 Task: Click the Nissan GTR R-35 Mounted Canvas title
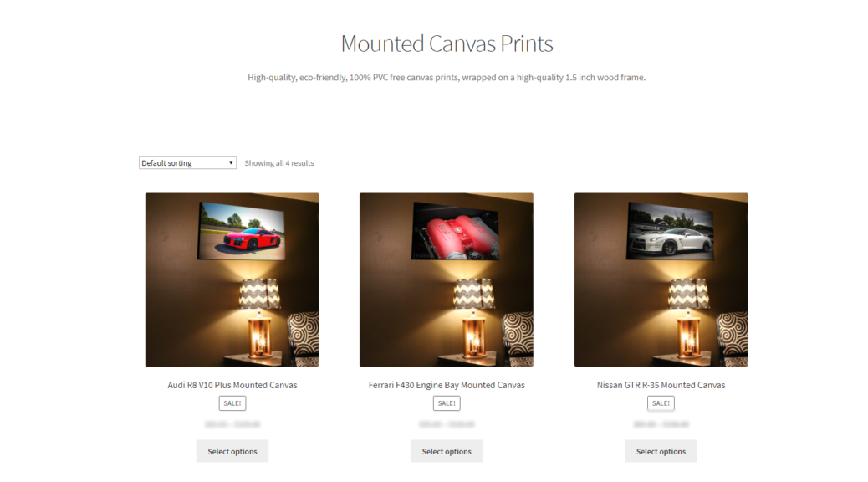(x=661, y=385)
